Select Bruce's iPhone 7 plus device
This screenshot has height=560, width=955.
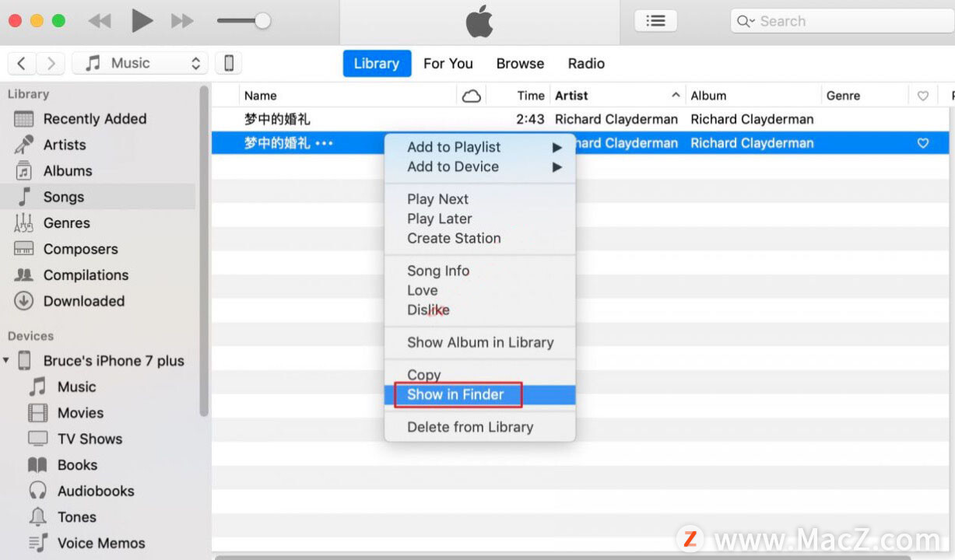pyautogui.click(x=114, y=361)
